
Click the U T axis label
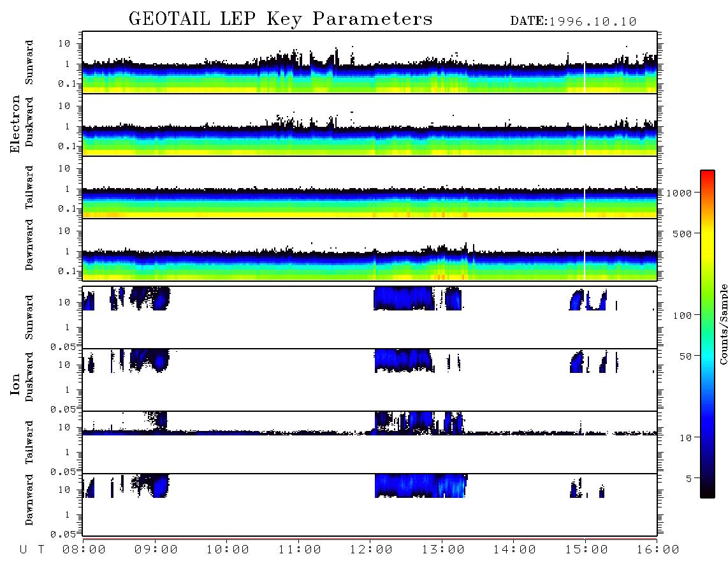tap(32, 550)
